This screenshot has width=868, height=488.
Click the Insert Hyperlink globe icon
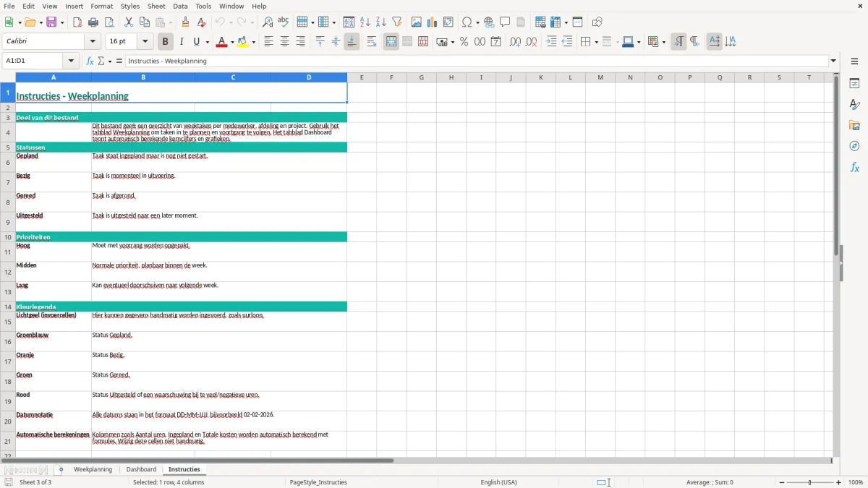(x=489, y=22)
